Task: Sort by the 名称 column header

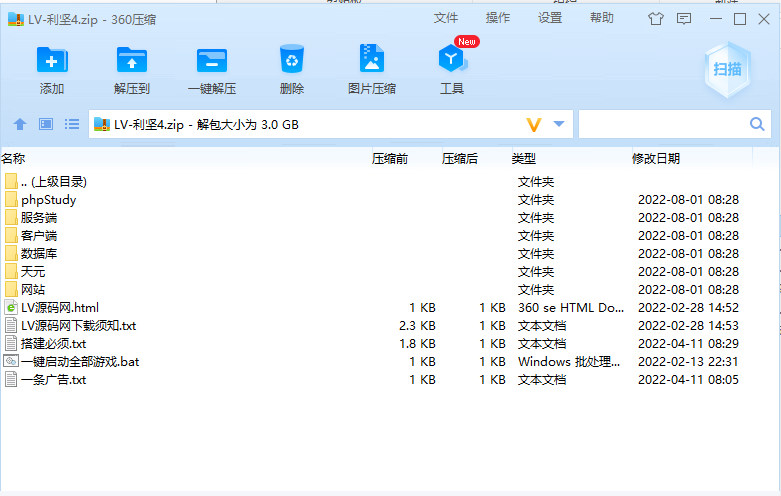Action: coord(13,159)
